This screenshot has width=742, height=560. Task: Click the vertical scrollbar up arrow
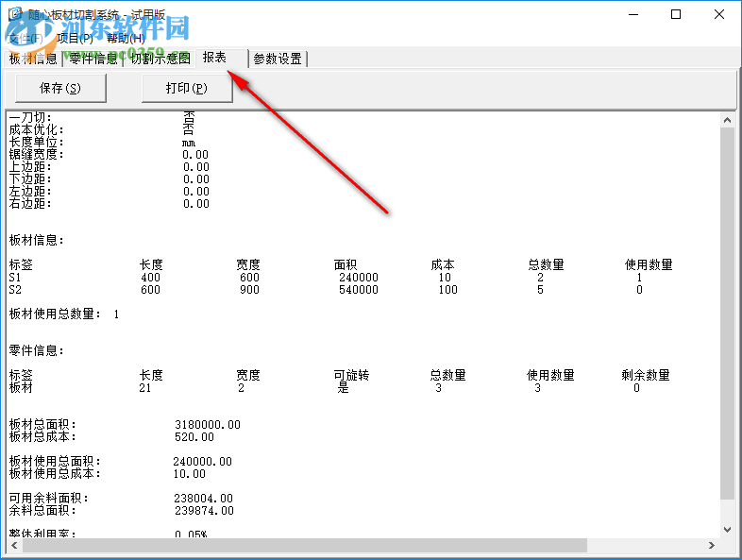point(727,120)
